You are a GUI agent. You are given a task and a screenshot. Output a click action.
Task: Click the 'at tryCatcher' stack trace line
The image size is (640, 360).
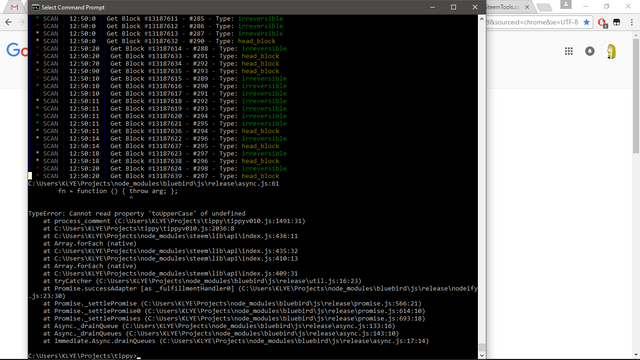(x=202, y=281)
